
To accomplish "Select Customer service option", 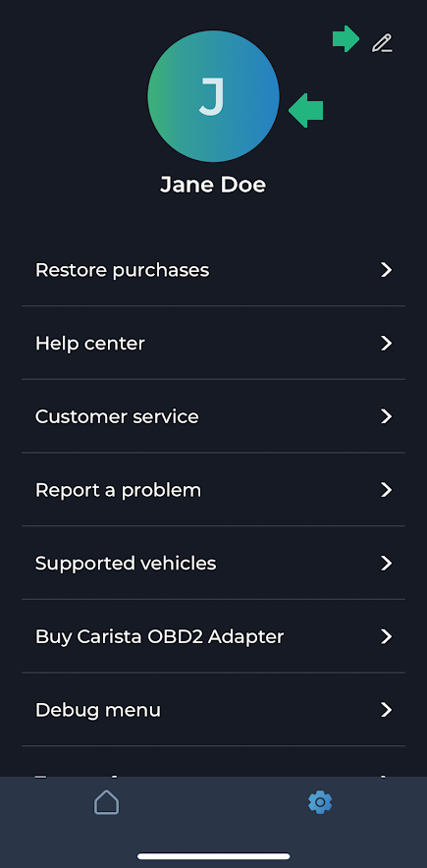I will (x=214, y=417).
